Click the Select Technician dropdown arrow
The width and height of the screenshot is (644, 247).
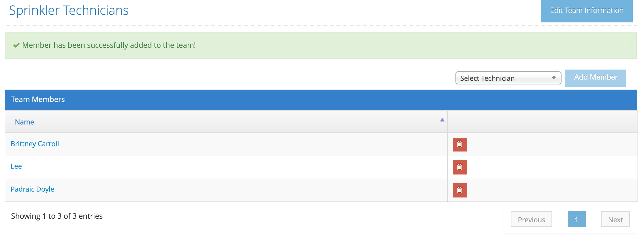coord(554,78)
